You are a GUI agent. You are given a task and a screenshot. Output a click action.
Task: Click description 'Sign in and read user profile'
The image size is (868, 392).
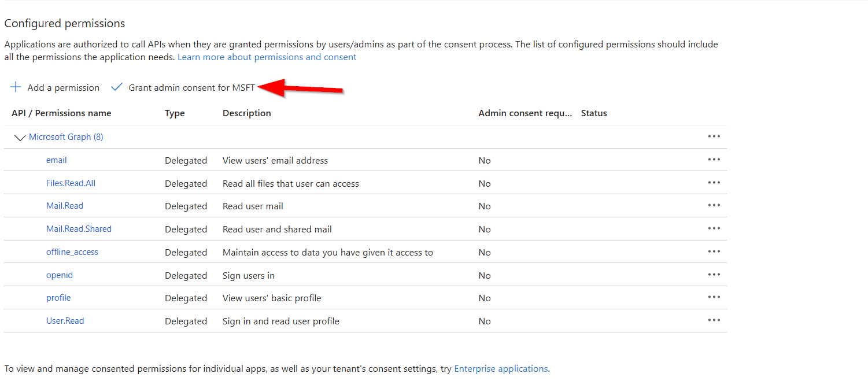(281, 321)
